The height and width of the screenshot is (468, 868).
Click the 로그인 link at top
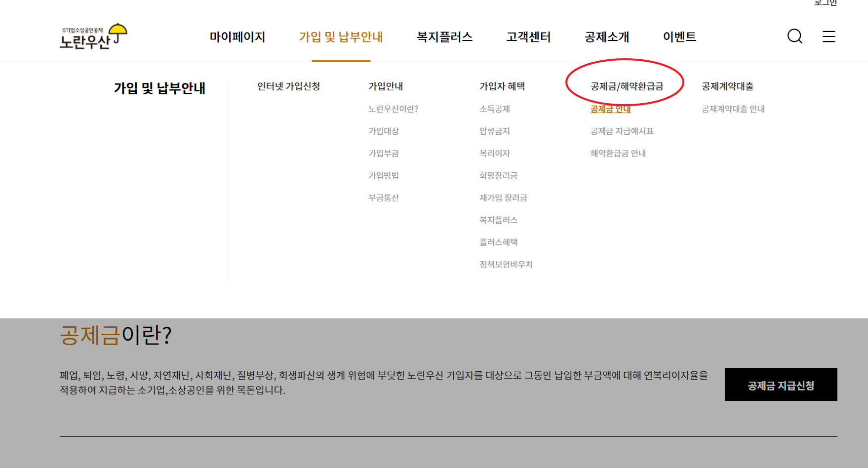pyautogui.click(x=826, y=2)
